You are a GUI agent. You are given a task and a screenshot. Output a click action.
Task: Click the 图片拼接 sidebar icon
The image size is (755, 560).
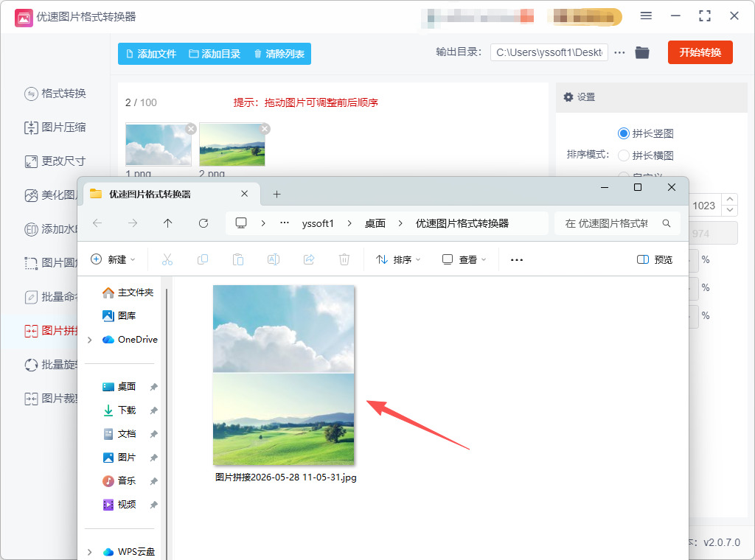(x=31, y=331)
